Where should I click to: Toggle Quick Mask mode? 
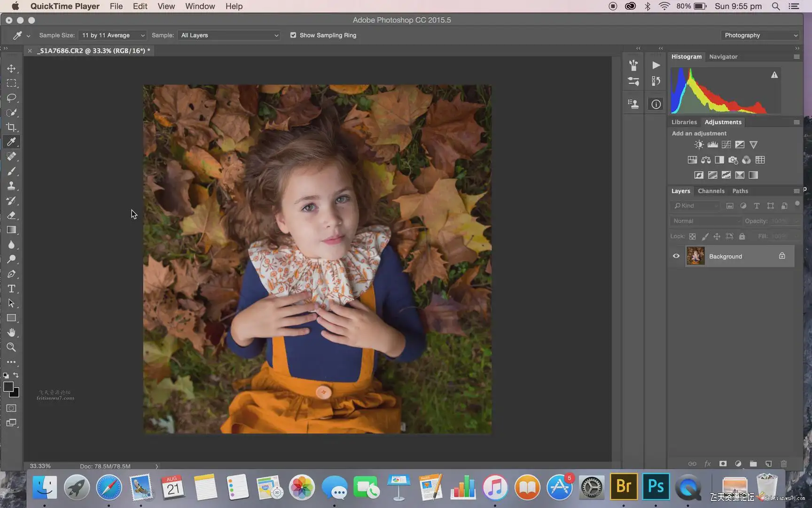tap(11, 408)
